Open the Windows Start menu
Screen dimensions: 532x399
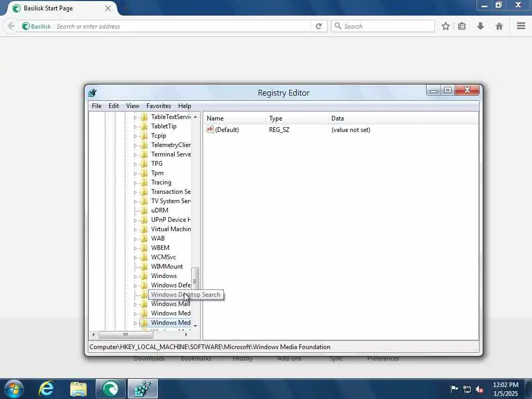(14, 389)
